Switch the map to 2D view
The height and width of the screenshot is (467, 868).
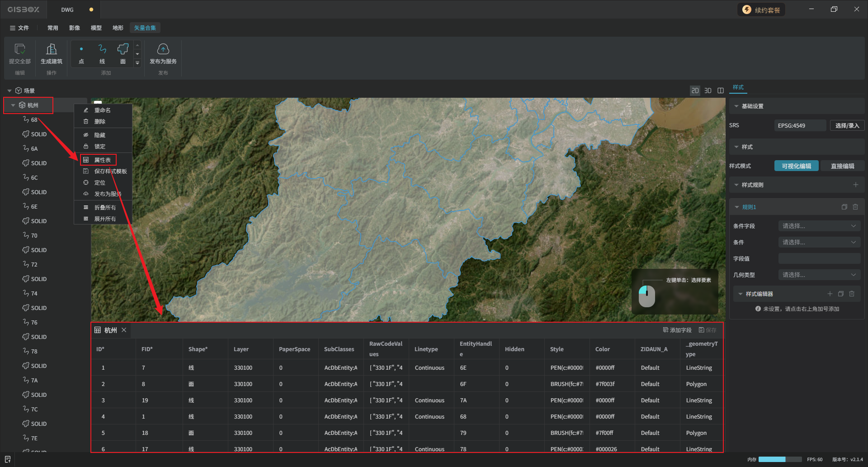tap(695, 91)
